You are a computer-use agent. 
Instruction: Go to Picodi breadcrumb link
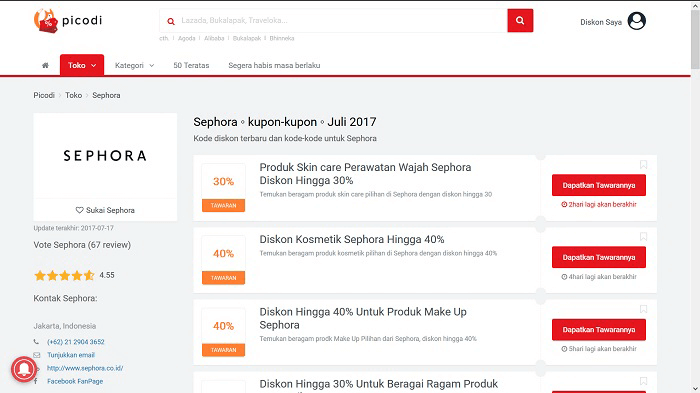(44, 95)
